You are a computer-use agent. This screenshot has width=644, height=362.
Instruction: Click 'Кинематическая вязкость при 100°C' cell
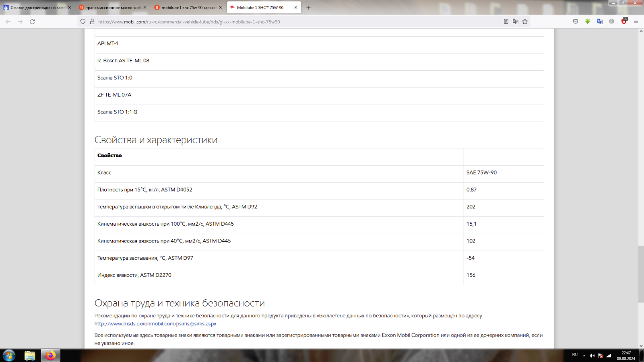point(279,225)
